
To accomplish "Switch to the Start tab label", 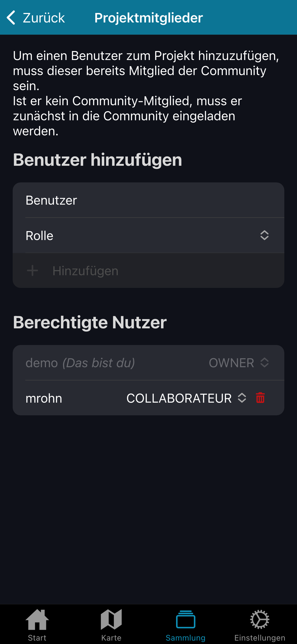I will pyautogui.click(x=37, y=638).
